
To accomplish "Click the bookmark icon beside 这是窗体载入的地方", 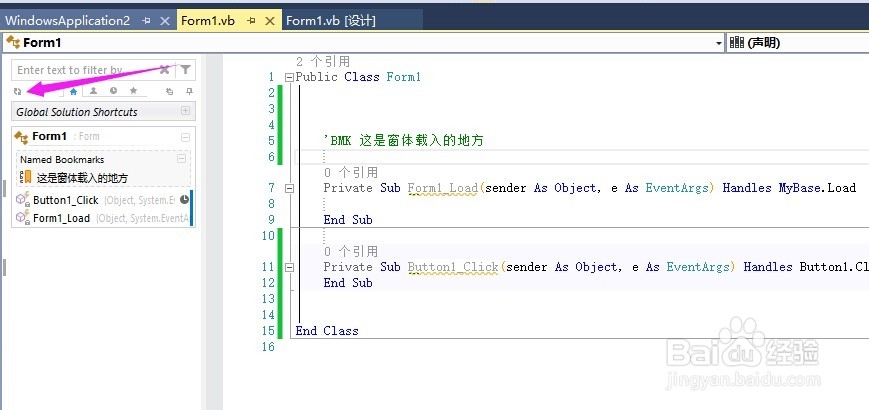I will tap(25, 177).
